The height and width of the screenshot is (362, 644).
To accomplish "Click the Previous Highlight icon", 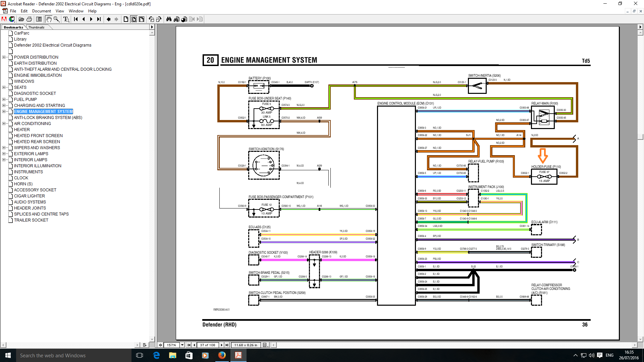I will (x=192, y=19).
